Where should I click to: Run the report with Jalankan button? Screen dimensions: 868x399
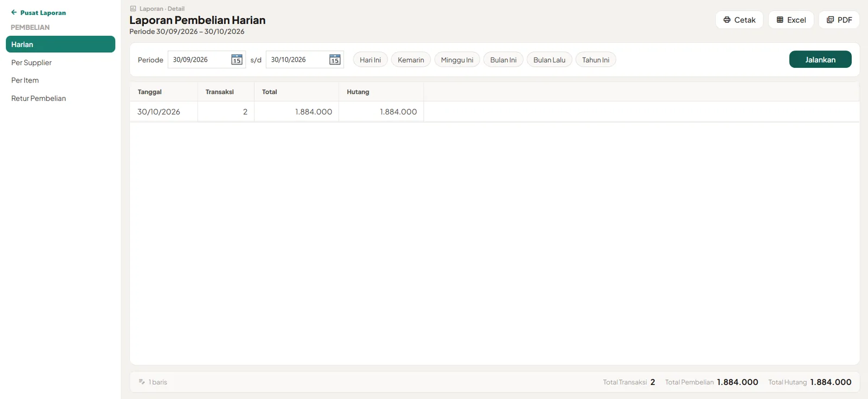(x=820, y=60)
